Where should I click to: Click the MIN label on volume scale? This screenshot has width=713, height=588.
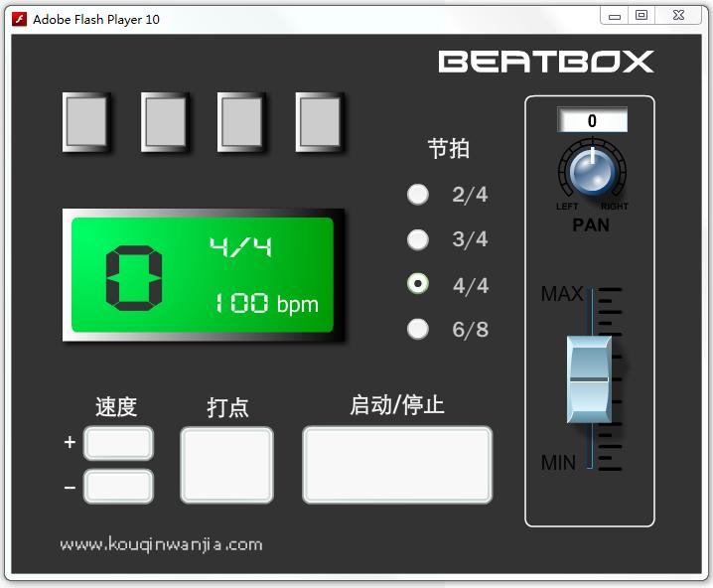[x=558, y=463]
